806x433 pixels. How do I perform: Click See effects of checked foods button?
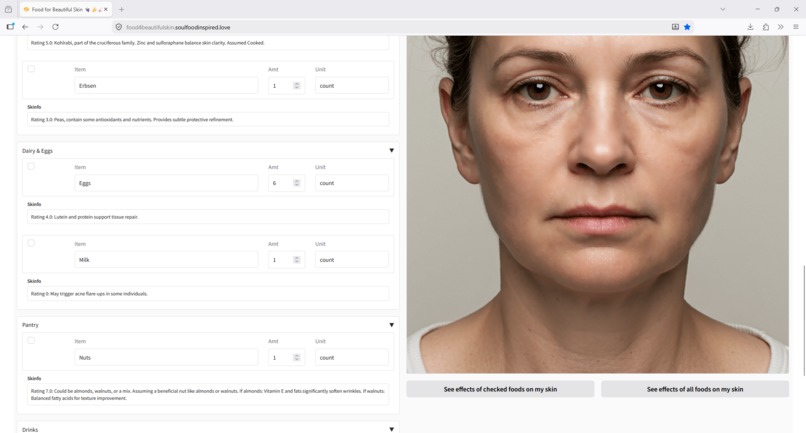click(x=500, y=389)
